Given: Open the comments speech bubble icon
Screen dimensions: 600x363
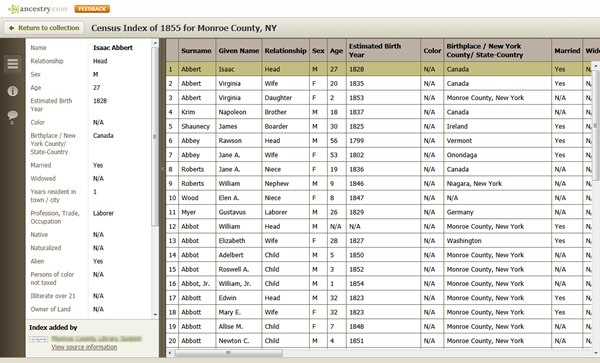Looking at the screenshot, I should pyautogui.click(x=13, y=116).
